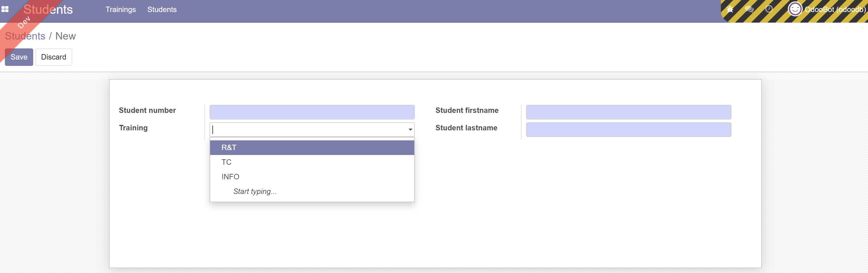This screenshot has height=273, width=868.
Task: Open the activities clock icon
Action: (769, 9)
